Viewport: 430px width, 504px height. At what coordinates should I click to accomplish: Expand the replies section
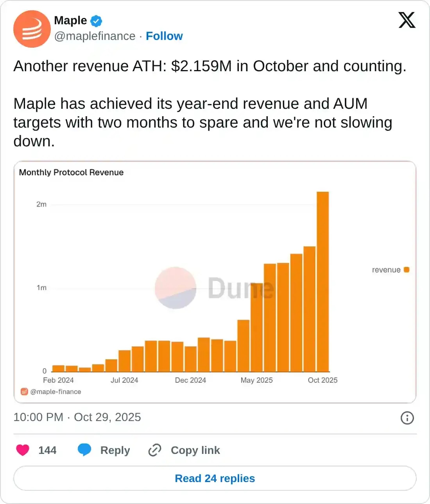[215, 478]
